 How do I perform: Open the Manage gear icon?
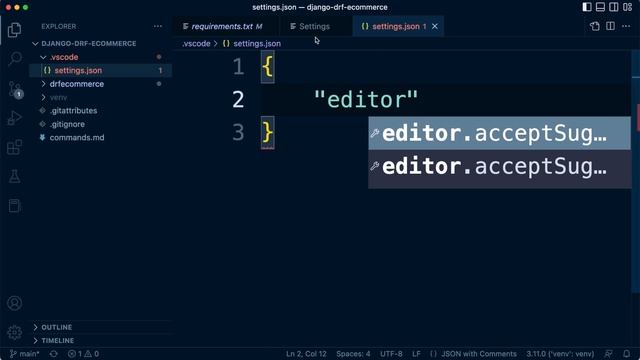[x=14, y=332]
